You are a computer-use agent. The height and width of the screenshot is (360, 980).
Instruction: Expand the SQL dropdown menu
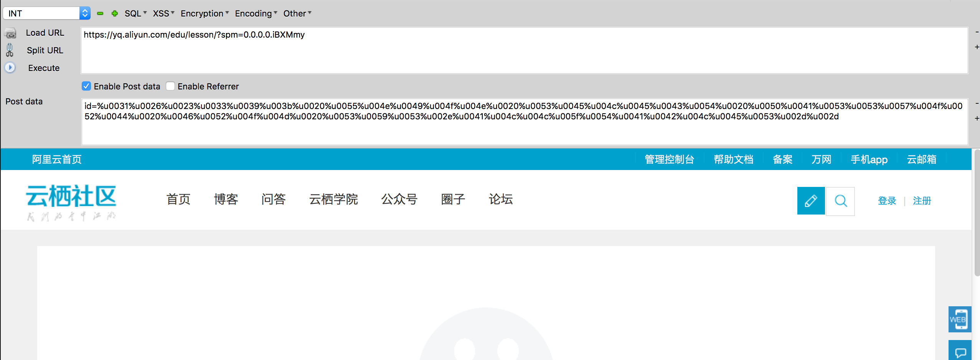[135, 13]
